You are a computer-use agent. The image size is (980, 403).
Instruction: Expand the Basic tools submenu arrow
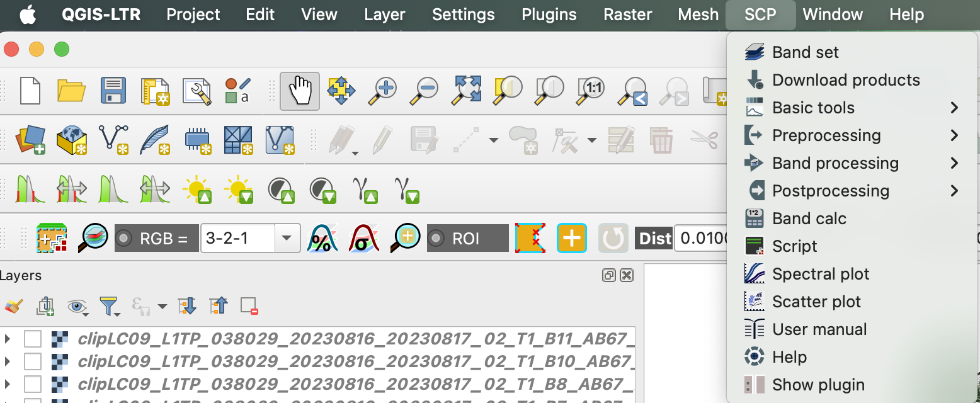tap(954, 108)
